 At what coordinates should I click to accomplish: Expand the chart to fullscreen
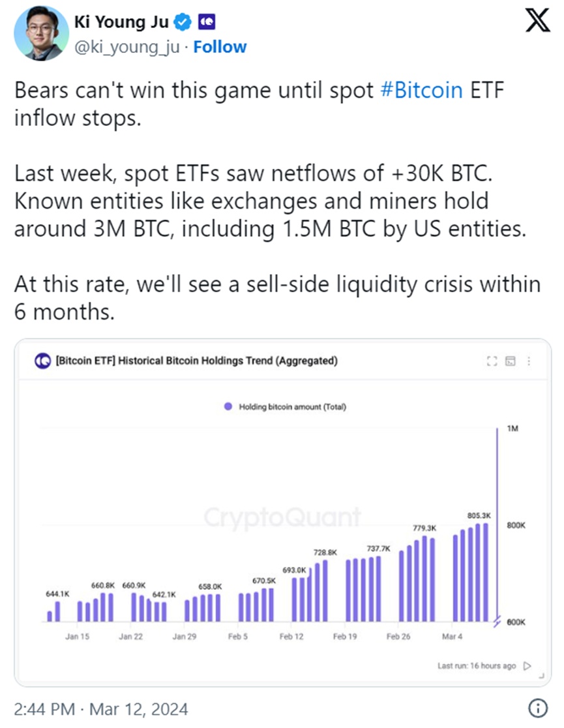tap(492, 361)
